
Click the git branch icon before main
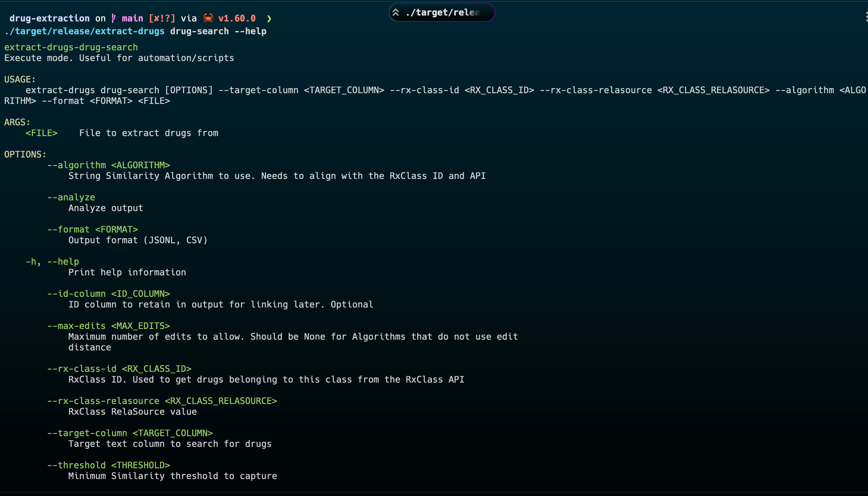click(114, 18)
